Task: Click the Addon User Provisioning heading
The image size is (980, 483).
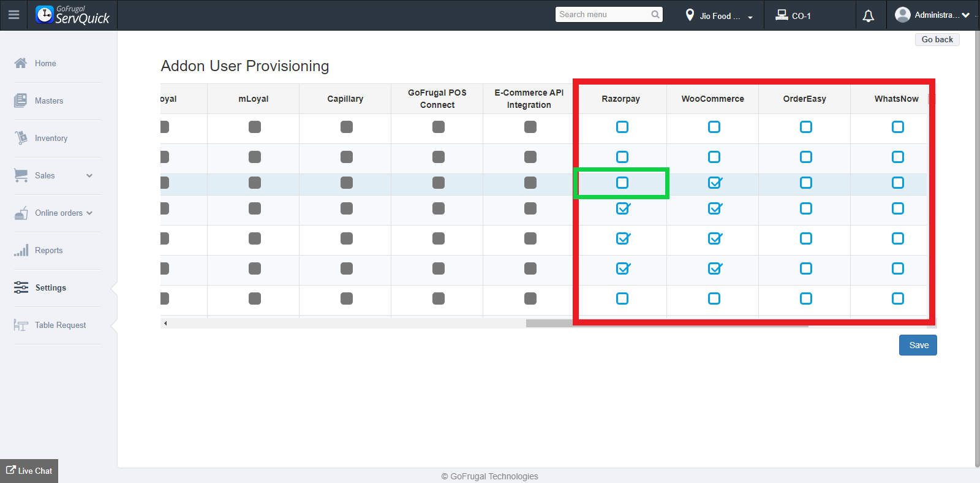Action: coord(245,66)
